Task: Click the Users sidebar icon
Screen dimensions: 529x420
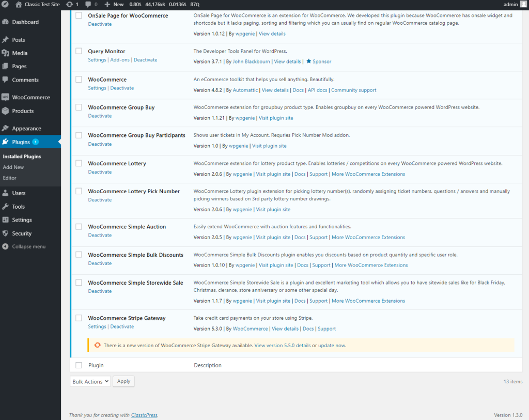Action: click(5, 193)
